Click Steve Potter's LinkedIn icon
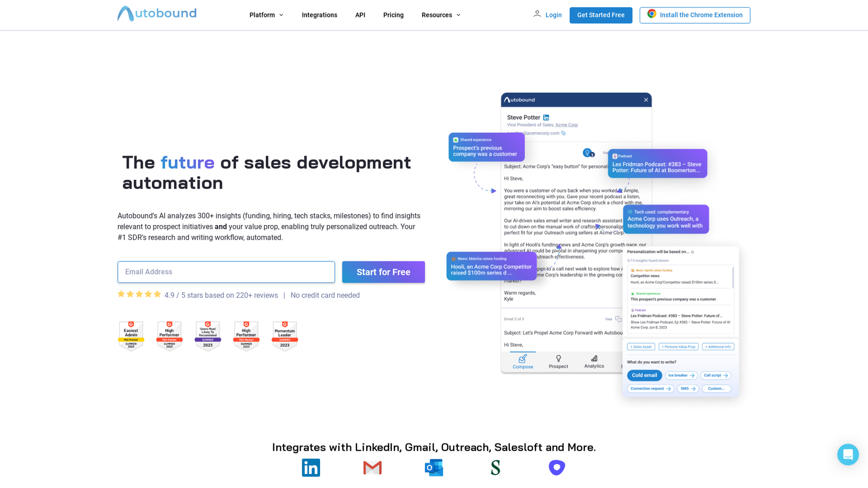Viewport: 868px width, 488px height. click(x=546, y=118)
